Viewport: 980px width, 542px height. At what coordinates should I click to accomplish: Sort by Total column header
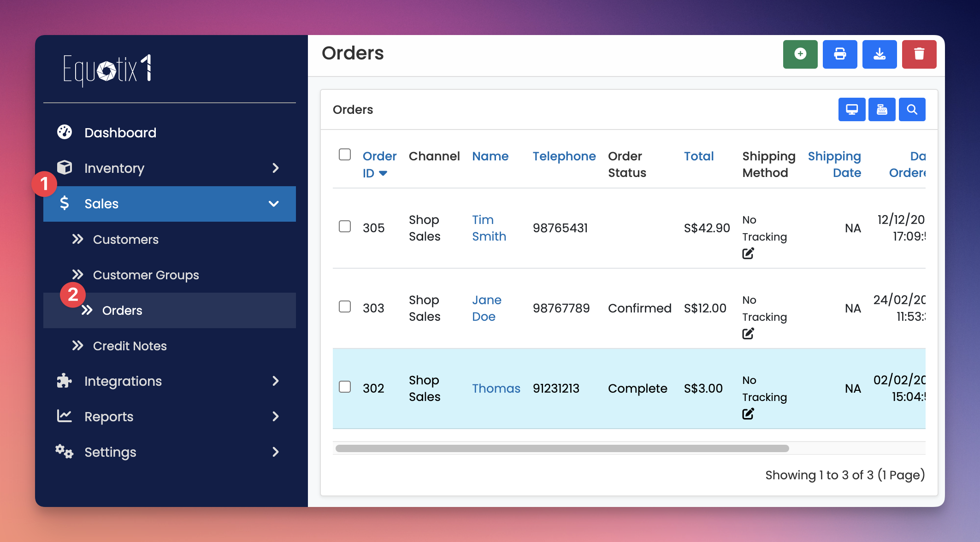click(x=699, y=156)
